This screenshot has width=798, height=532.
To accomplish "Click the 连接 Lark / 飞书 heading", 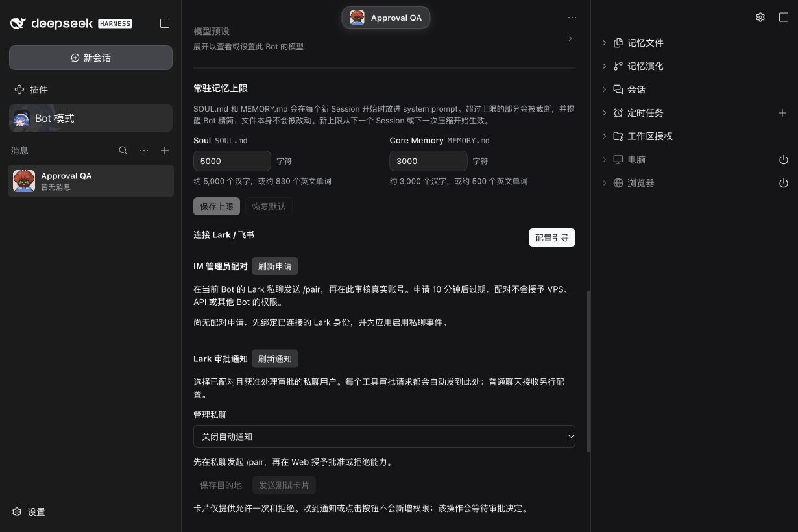I will pos(224,234).
